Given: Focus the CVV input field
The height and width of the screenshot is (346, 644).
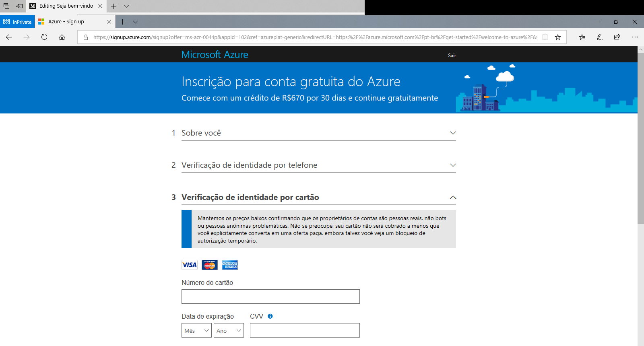Looking at the screenshot, I should (305, 330).
